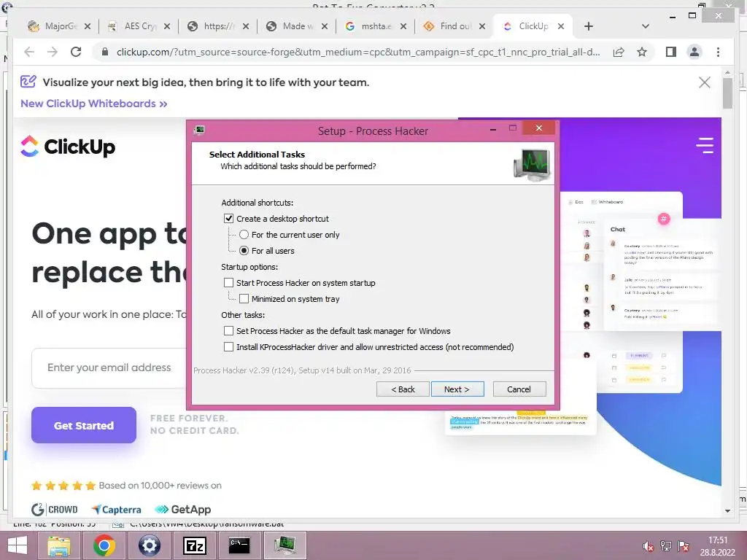The image size is (747, 560).
Task: Click the 'Enter your email address' field
Action: pos(109,367)
